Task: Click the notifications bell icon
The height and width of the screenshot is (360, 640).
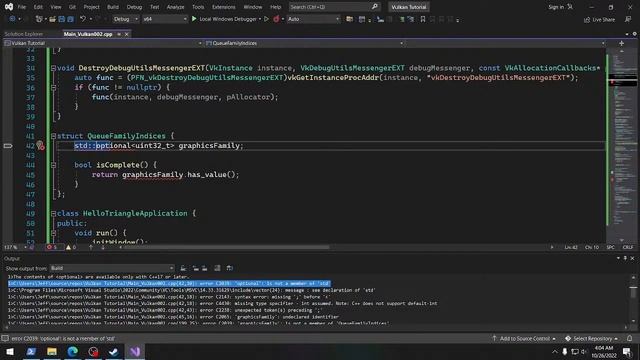Action: pos(629,339)
